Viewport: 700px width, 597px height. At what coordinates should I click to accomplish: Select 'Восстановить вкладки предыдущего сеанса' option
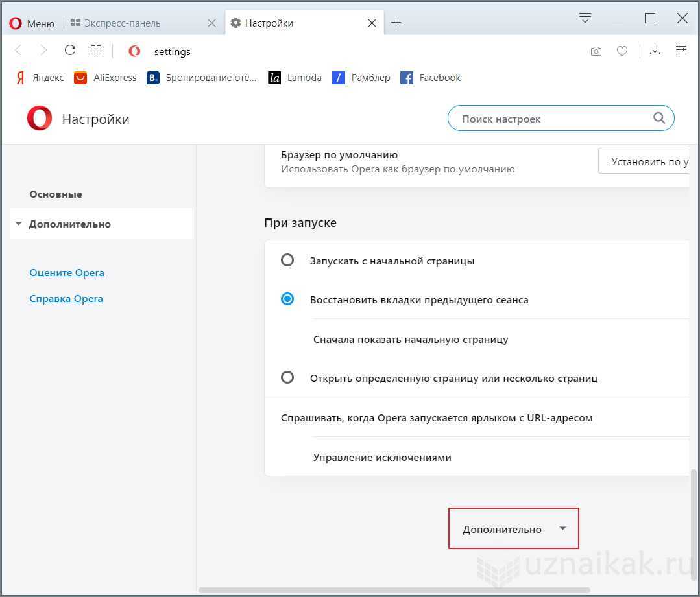(287, 299)
